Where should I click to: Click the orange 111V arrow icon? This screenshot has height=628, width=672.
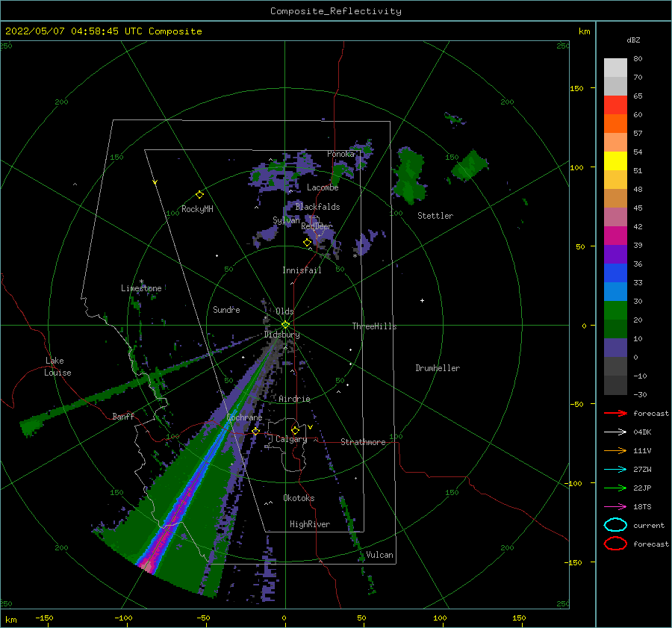pos(615,450)
